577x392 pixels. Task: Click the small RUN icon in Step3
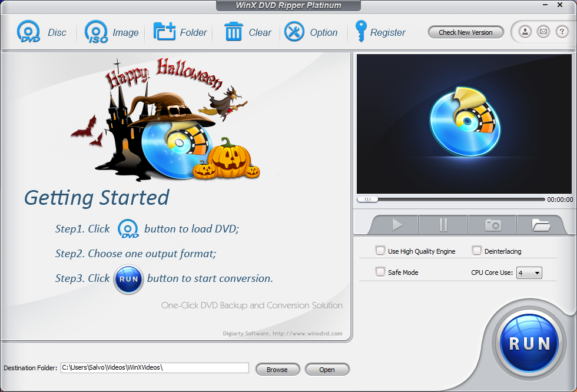(x=128, y=279)
